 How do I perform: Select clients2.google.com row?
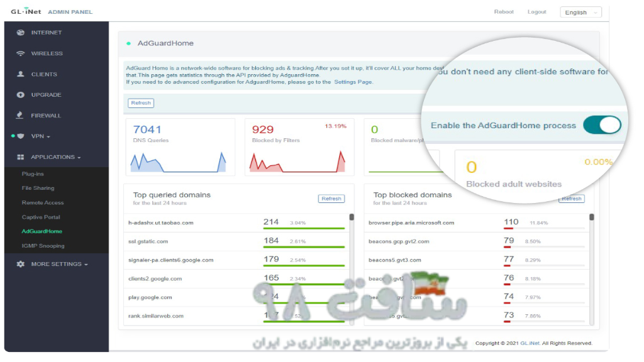(236, 278)
